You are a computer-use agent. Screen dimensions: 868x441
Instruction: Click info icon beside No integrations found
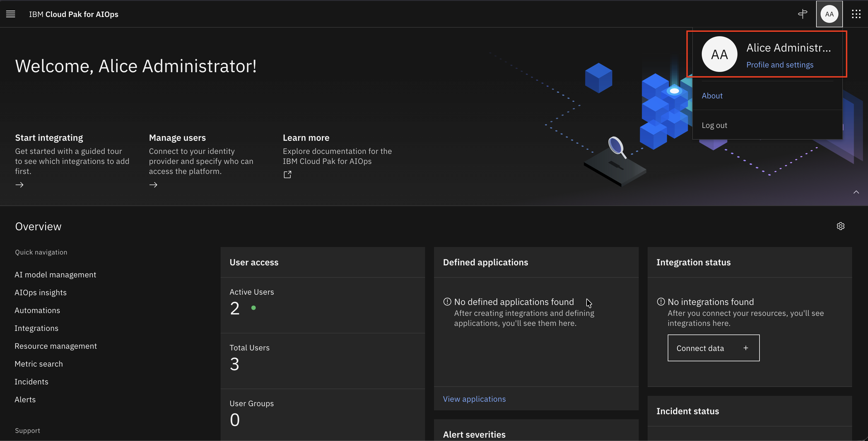pos(661,302)
